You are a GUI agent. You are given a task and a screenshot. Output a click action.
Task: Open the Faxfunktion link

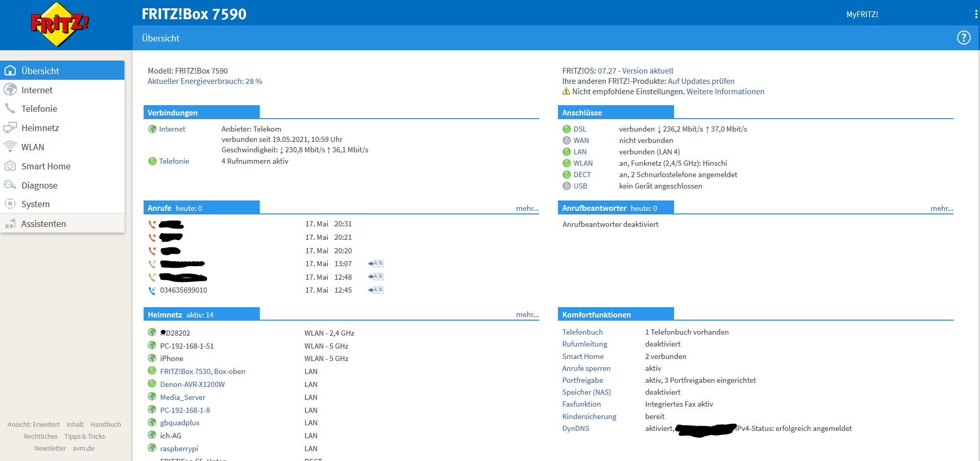coord(582,404)
